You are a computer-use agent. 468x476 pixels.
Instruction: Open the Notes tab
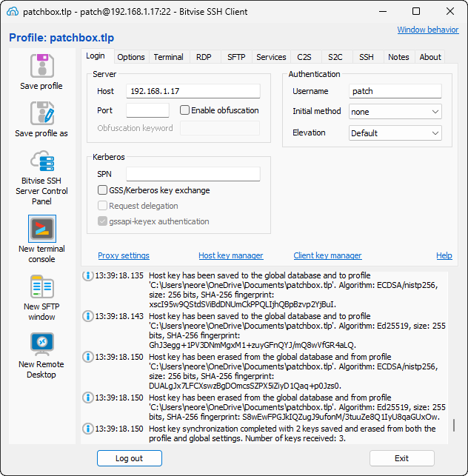(398, 57)
